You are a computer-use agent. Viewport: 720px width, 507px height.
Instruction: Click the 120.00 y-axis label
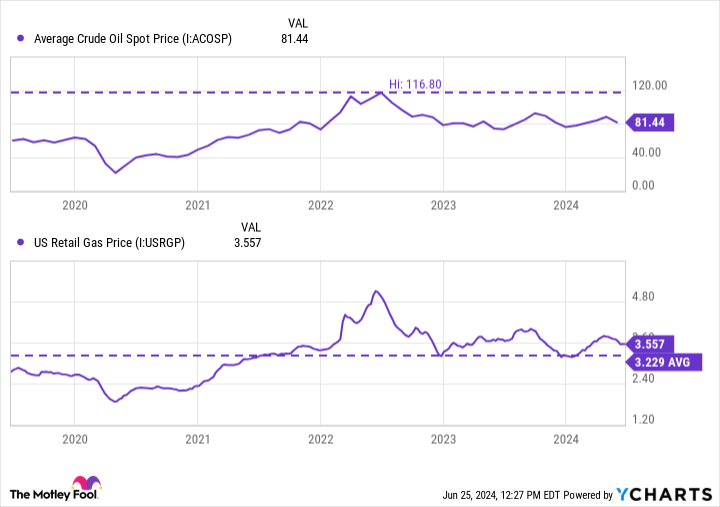(x=651, y=86)
